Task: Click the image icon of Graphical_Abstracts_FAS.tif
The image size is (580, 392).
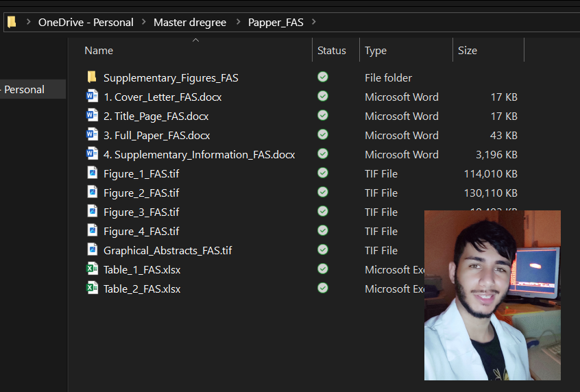Action: point(93,249)
